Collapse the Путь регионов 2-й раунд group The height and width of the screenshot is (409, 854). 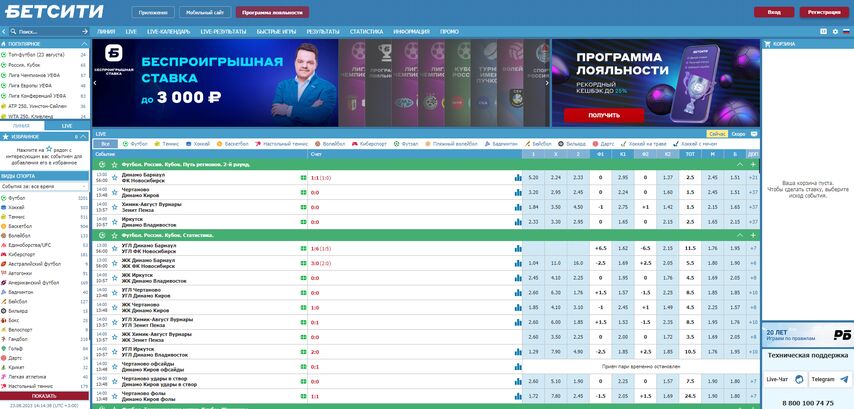point(739,164)
